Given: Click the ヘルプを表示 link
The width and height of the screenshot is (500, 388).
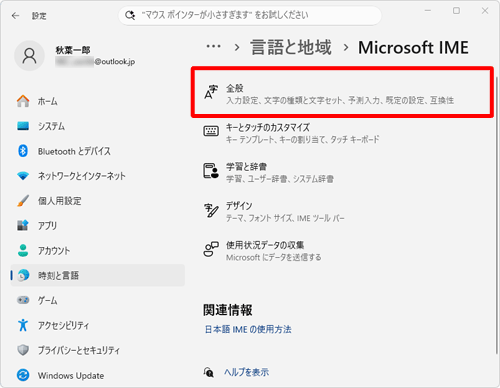Looking at the screenshot, I should pyautogui.click(x=246, y=372).
